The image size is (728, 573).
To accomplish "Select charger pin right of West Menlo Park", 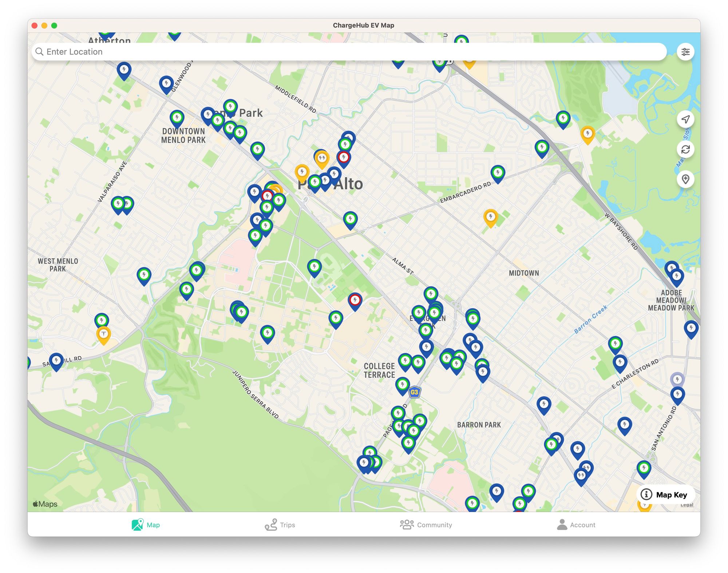I will click(144, 276).
